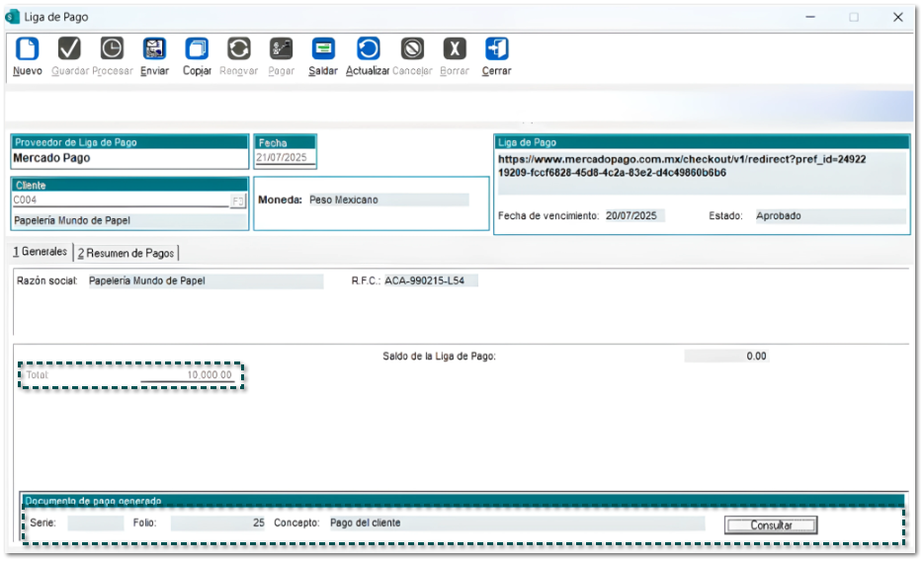Click the Fecha de vencimiento value 20/07/2025
This screenshot has height=562, width=924.
(x=634, y=215)
